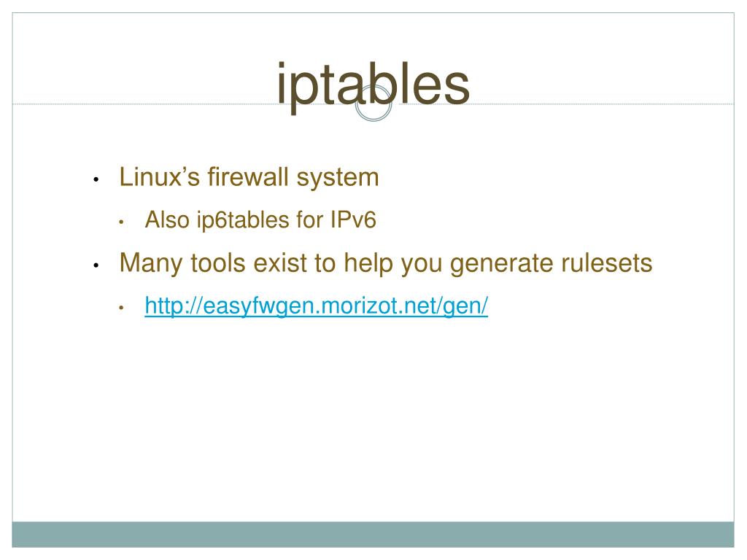Viewport: 747px width, 560px height.
Task: Click the teal footer bar
Action: pyautogui.click(x=373, y=534)
